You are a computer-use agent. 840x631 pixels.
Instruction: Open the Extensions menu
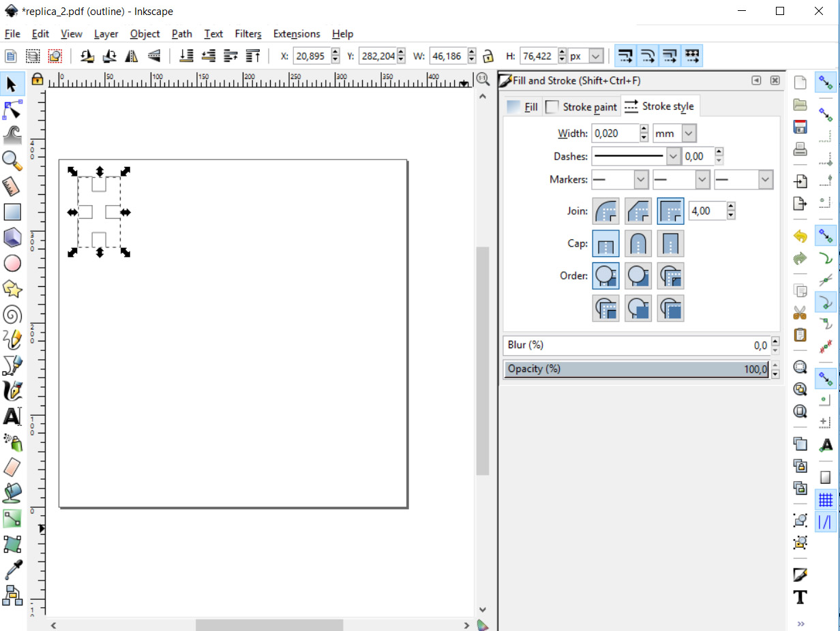pos(297,33)
